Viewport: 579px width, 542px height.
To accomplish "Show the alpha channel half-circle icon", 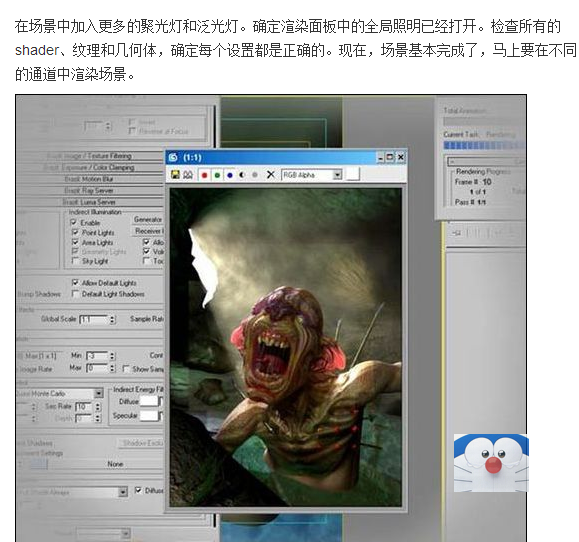I will point(242,175).
